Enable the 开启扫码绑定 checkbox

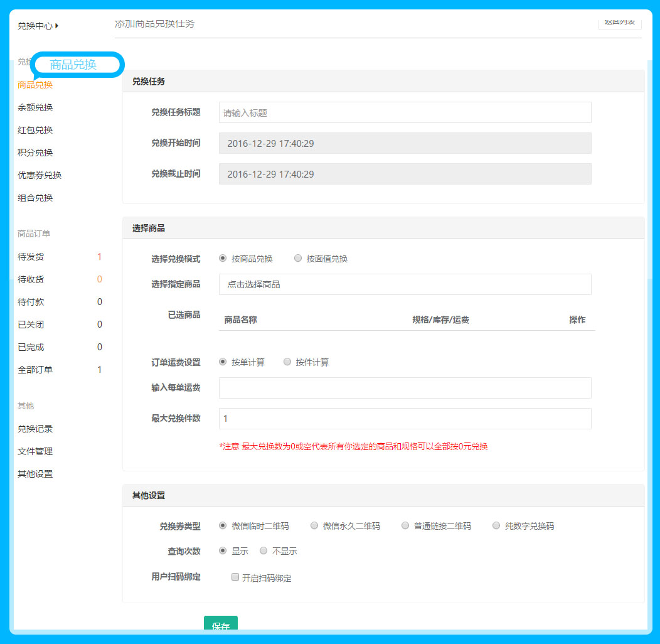point(235,577)
